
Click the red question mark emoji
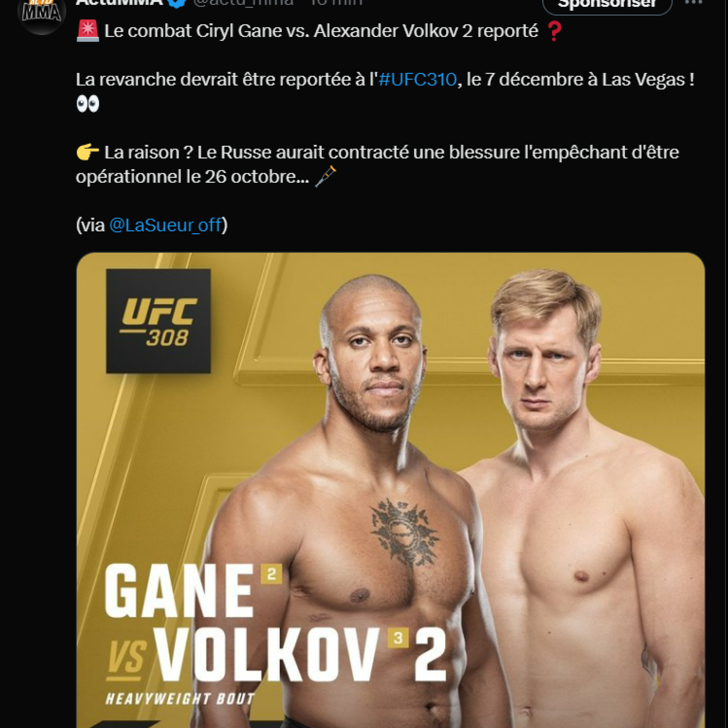click(554, 31)
